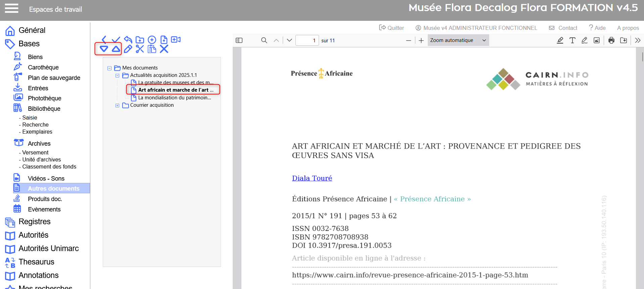Select La mondialisation du patrimoin... document
The height and width of the screenshot is (289, 644).
tap(174, 98)
